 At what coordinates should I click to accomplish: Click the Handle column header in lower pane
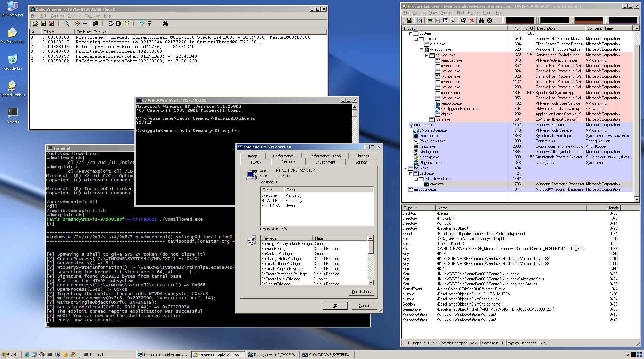coord(603,208)
